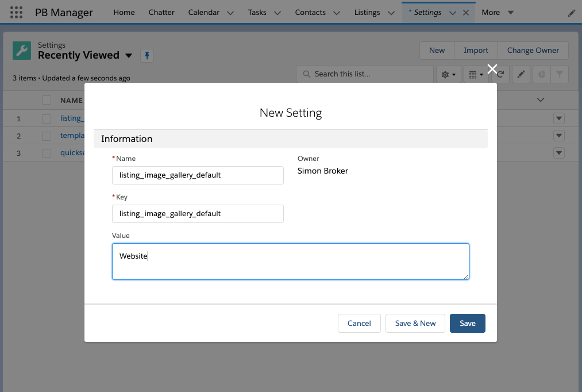Cancel the New Setting dialog

[359, 324]
